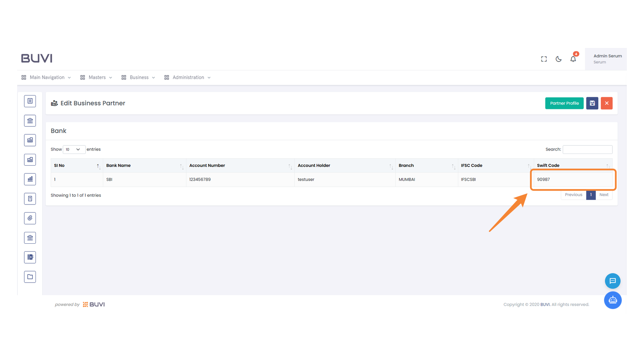
Task: Click inside the Search field
Action: point(587,149)
